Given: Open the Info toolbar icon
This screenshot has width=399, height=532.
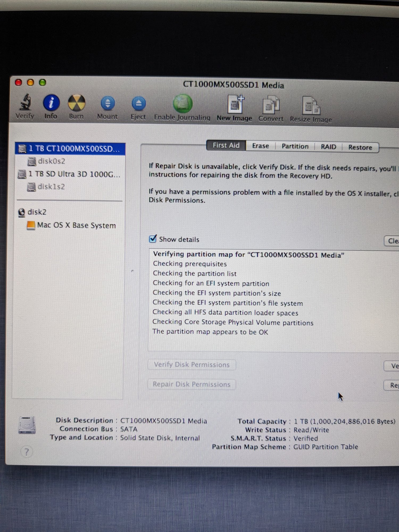Looking at the screenshot, I should [x=51, y=103].
